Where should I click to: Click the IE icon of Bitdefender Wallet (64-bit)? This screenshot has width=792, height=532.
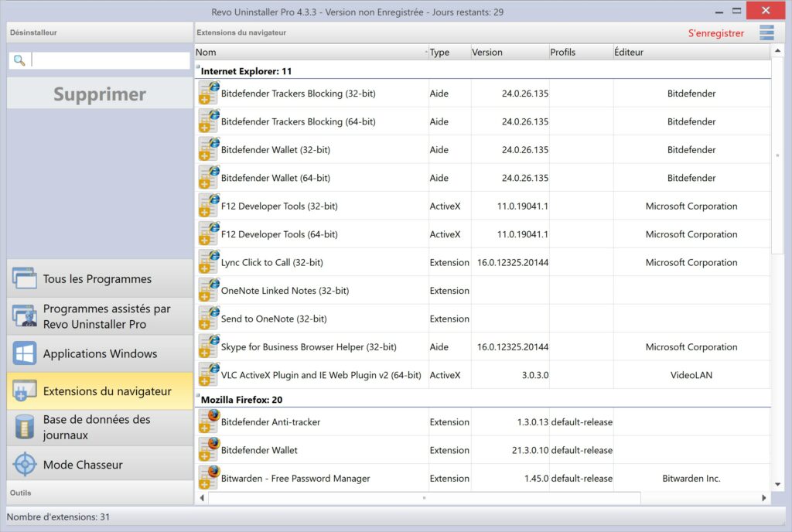pyautogui.click(x=209, y=178)
